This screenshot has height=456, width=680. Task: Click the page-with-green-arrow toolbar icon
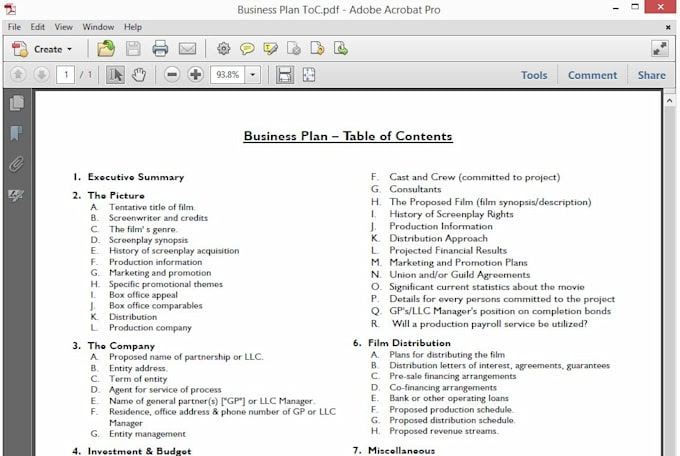[x=340, y=49]
